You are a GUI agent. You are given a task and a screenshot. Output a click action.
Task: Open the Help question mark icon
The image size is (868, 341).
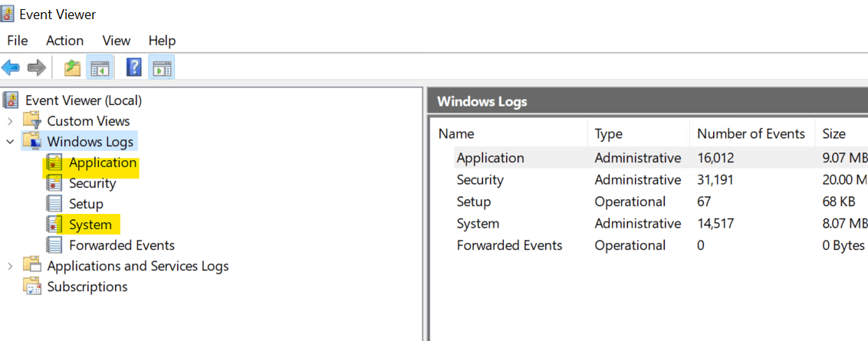click(x=134, y=68)
